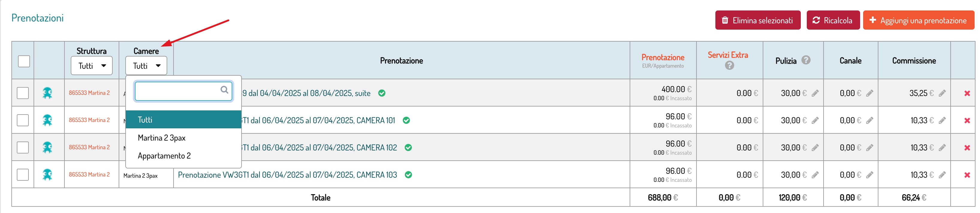Delete the CAMERA 101 booking with red X
Image resolution: width=980 pixels, height=213 pixels.
coord(967,121)
